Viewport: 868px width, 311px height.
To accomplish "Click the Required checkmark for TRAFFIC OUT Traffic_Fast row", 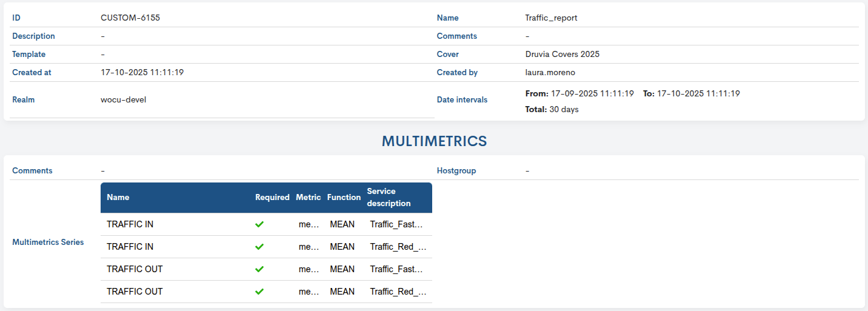I will click(259, 269).
